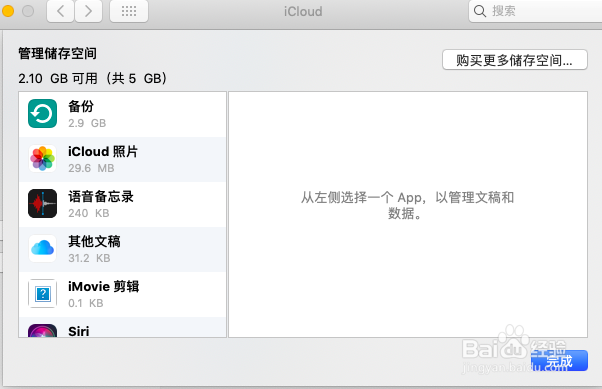Screen dimensions: 602x389
Task: Select the 语音备忘录 240 KB row
Action: pyautogui.click(x=122, y=204)
